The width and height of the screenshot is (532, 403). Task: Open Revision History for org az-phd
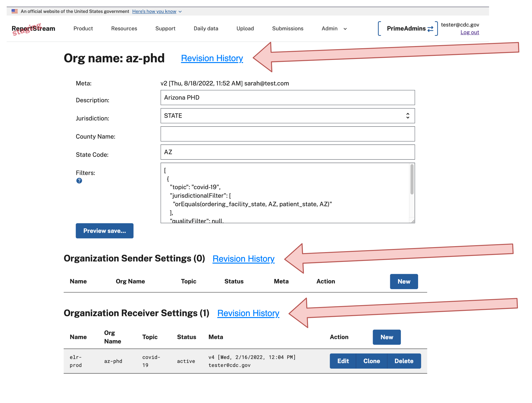[212, 58]
